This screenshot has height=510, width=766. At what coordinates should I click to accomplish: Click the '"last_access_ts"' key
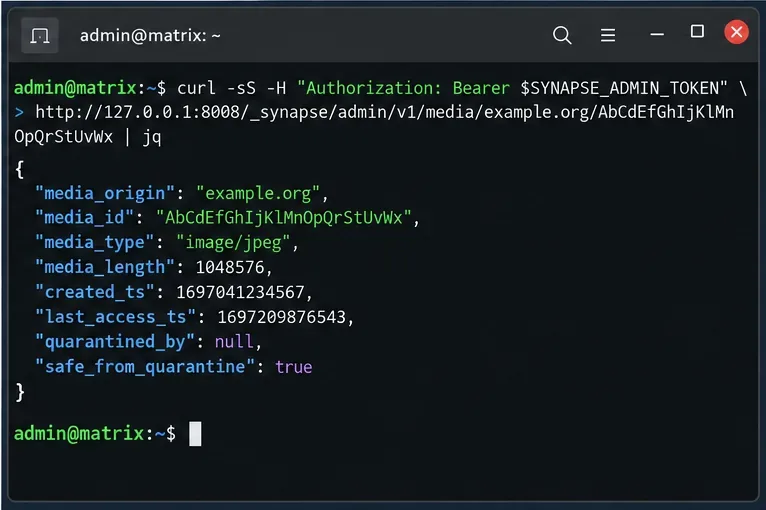click(115, 317)
